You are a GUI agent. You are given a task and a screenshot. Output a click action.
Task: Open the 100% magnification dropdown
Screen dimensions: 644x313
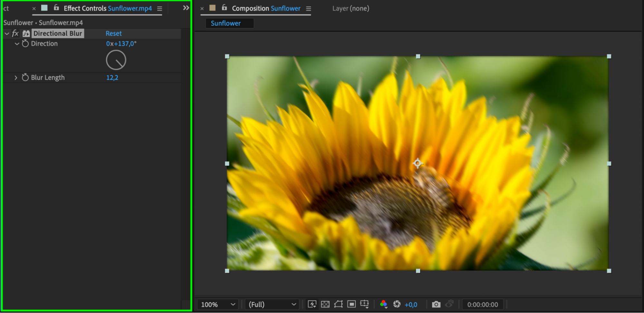point(218,304)
